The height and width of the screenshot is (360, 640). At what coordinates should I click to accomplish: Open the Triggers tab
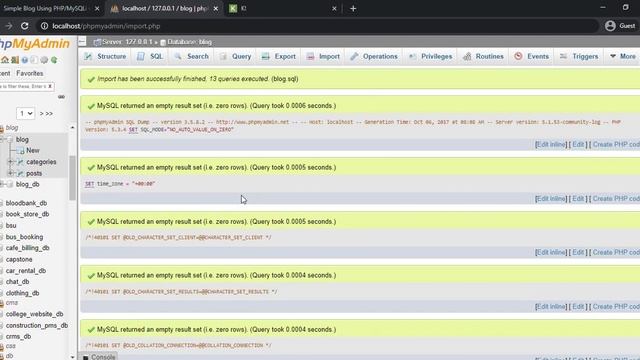(x=579, y=56)
